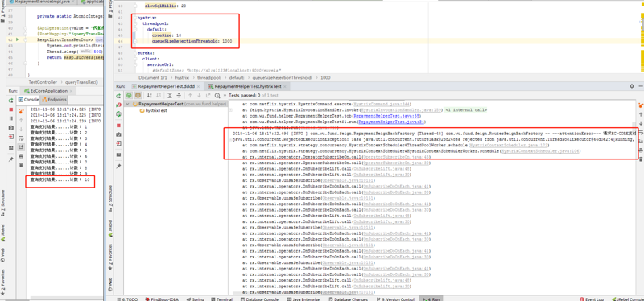Open the Console tab
Screen dimensions: 644x301
28,100
